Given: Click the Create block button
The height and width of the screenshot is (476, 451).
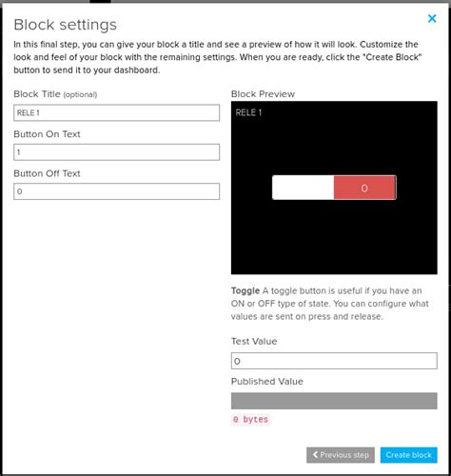Looking at the screenshot, I should (x=409, y=455).
